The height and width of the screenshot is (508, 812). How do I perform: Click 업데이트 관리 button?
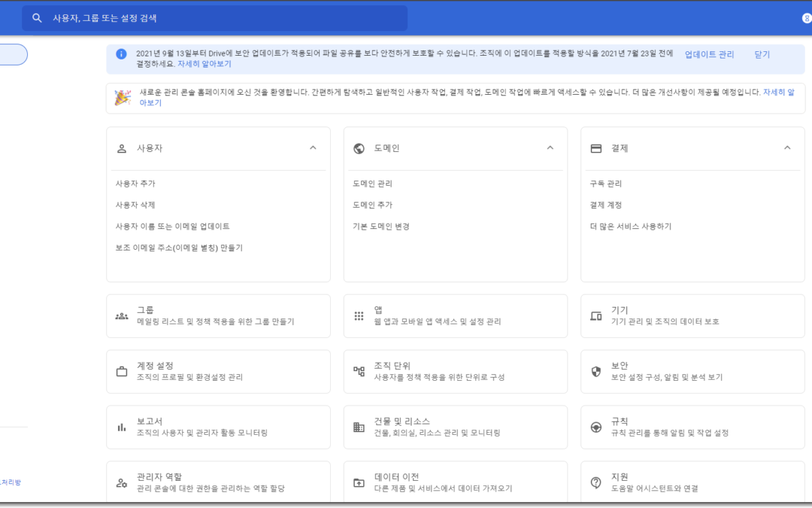[709, 54]
